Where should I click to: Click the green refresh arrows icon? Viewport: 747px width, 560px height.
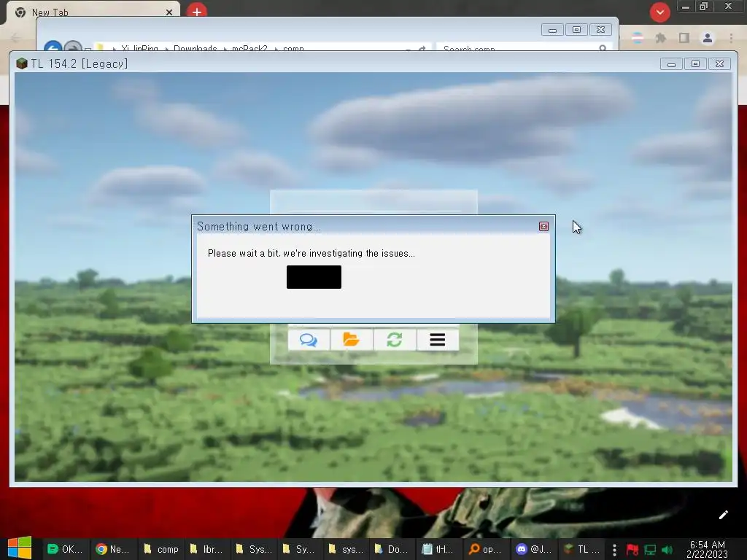395,340
